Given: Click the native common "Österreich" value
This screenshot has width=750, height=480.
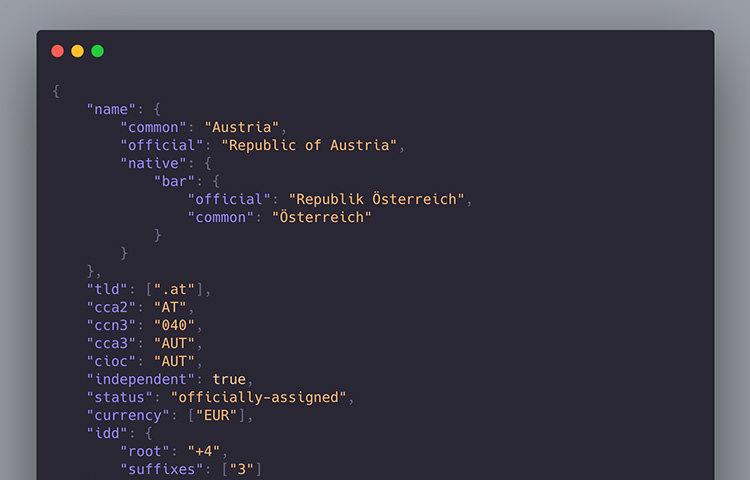Looking at the screenshot, I should point(322,218).
